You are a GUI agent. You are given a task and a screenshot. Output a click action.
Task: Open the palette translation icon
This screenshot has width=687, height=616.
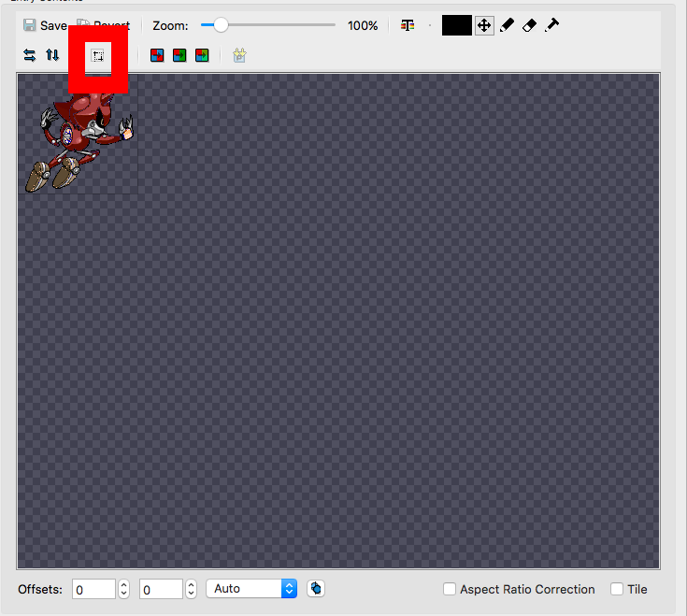408,25
